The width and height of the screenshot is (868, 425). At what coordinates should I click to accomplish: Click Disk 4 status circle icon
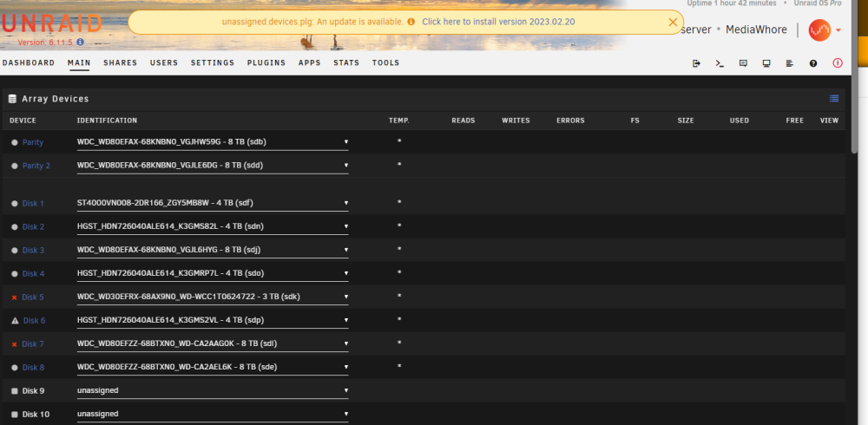15,274
